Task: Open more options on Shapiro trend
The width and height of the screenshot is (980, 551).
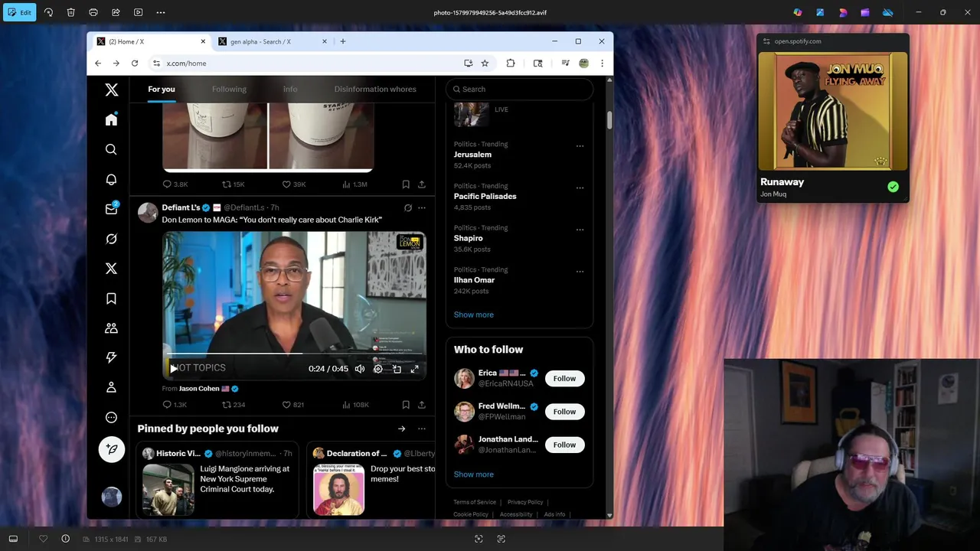Action: [580, 230]
